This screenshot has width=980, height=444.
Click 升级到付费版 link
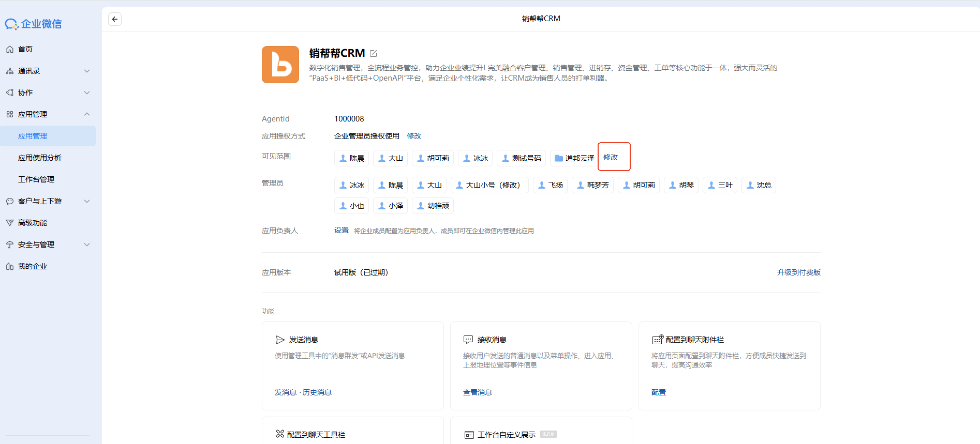tap(798, 272)
